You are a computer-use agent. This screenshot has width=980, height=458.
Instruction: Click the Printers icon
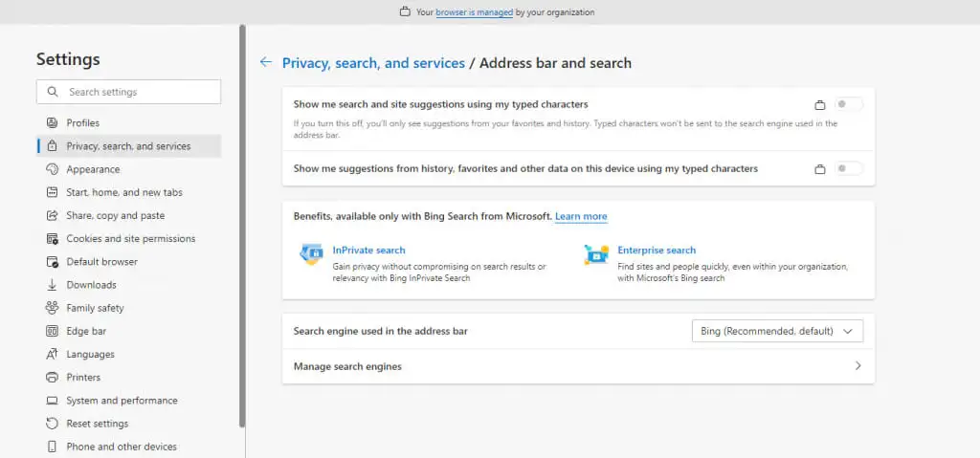[x=53, y=378]
